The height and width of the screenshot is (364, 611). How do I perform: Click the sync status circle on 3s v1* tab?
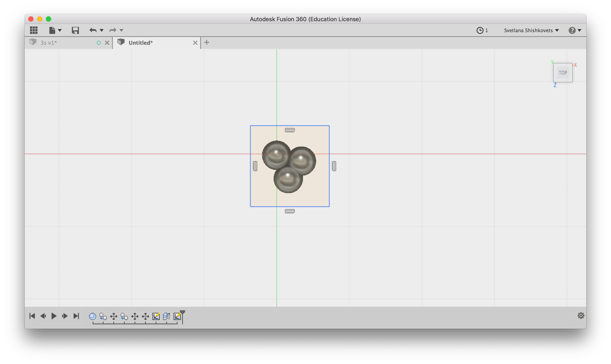click(x=99, y=43)
